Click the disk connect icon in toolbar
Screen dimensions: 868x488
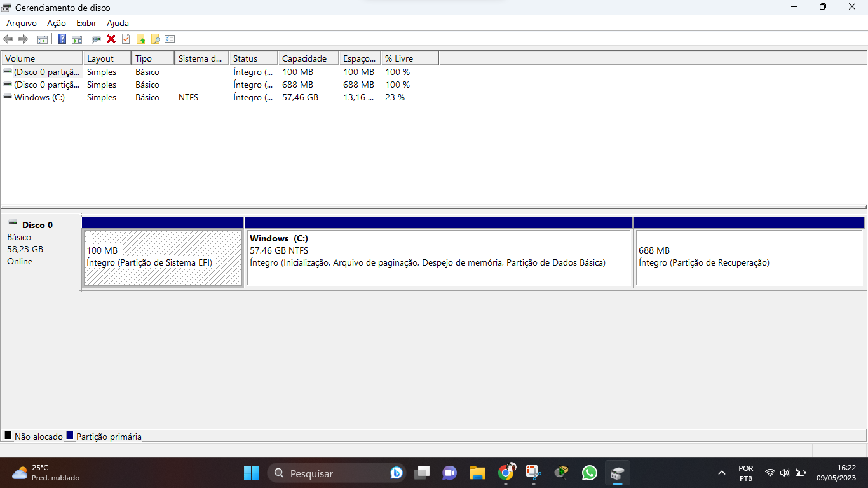(x=96, y=39)
